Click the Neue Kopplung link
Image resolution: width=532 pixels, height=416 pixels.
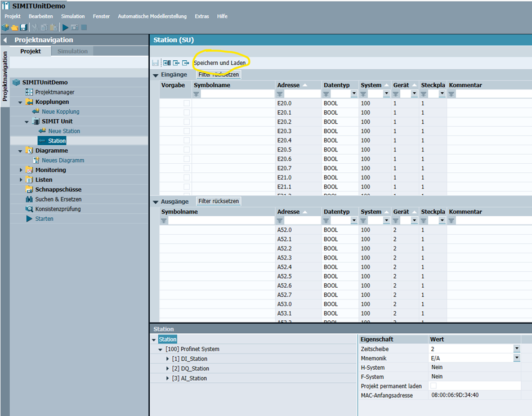[x=60, y=111]
